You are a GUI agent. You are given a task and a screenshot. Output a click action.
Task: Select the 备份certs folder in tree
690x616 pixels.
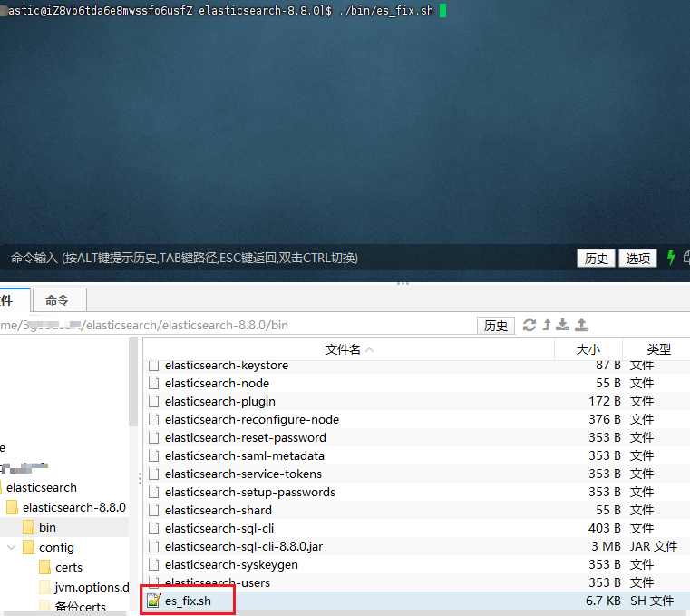80,607
